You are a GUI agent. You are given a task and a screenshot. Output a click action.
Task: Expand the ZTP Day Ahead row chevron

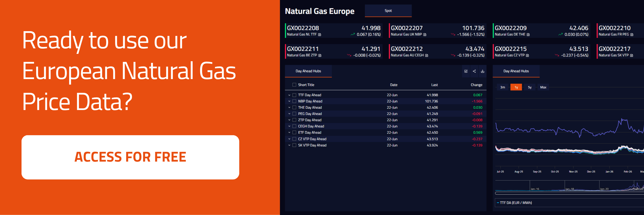coord(289,120)
